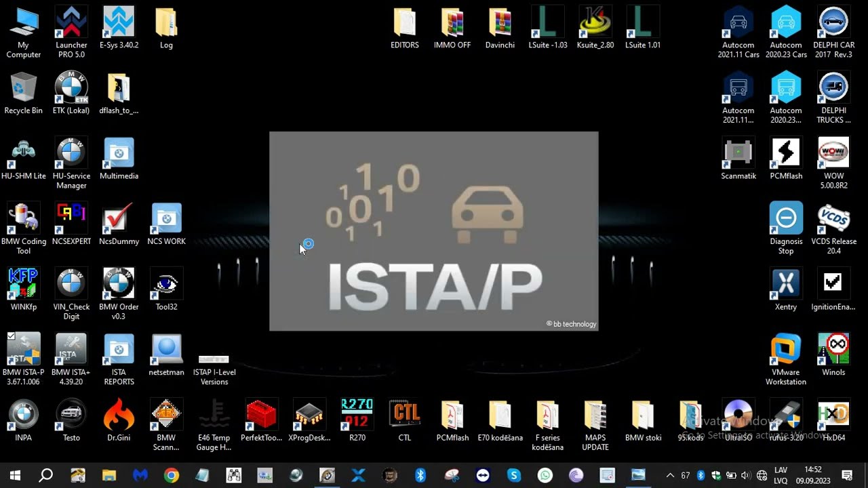This screenshot has height=488, width=868.
Task: Select BMW Coding Tool icon
Action: click(24, 228)
